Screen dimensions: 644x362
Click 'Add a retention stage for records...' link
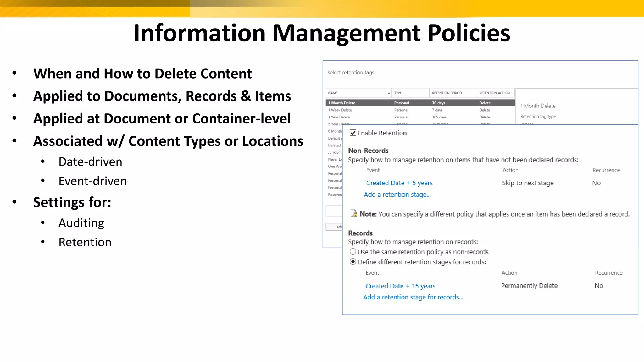pos(413,297)
